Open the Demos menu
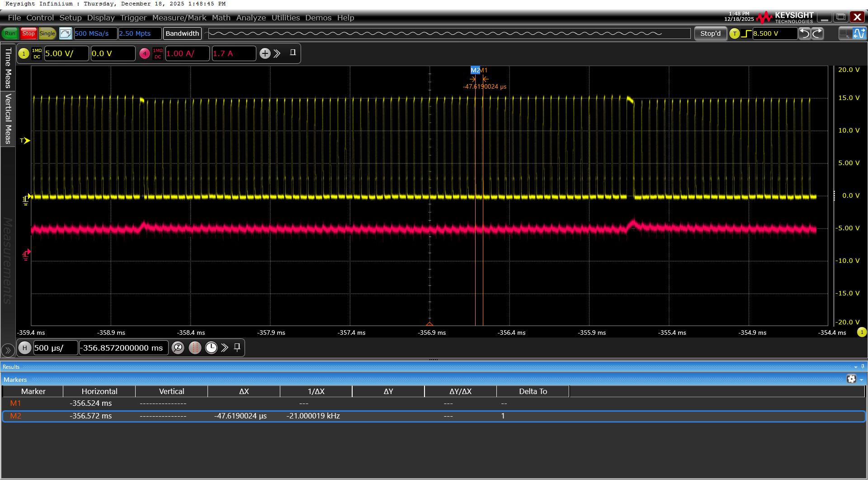The width and height of the screenshot is (868, 480). click(x=318, y=18)
